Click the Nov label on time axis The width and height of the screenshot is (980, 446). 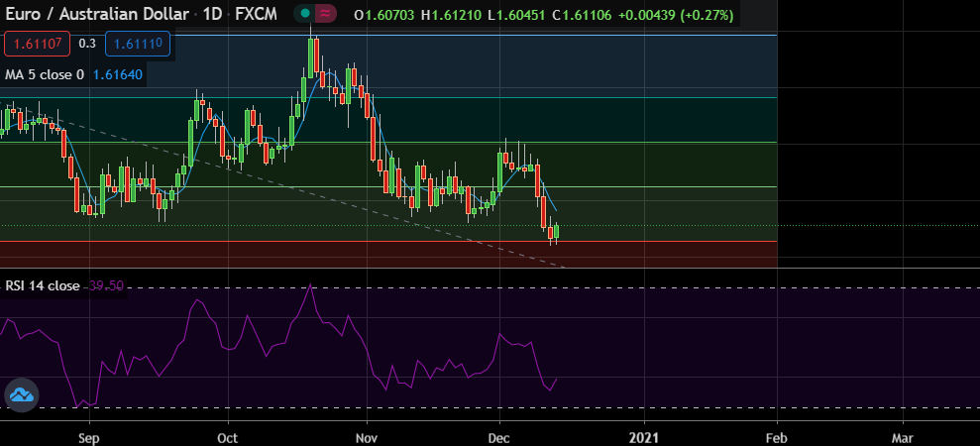[367, 437]
